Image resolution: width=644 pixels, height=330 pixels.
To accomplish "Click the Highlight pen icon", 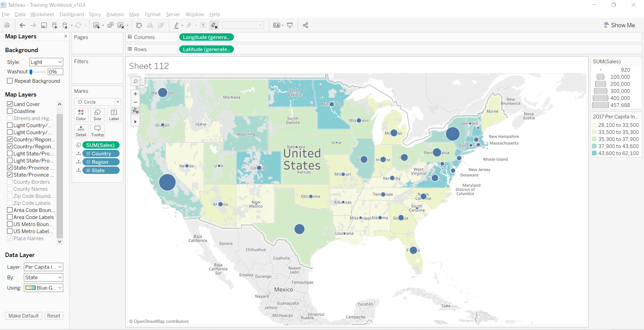I will (176, 25).
